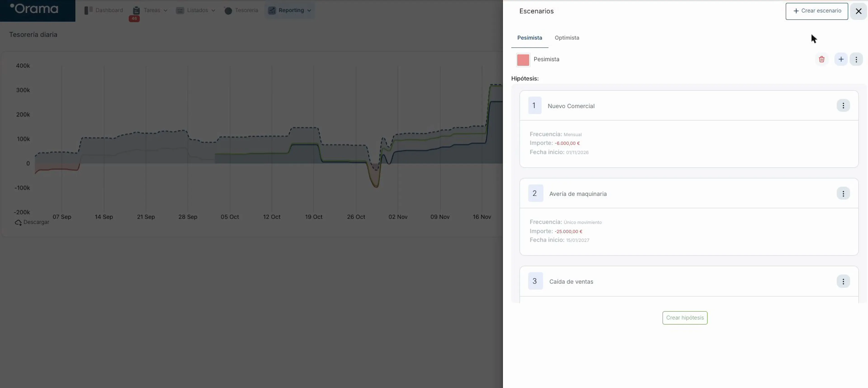Open options menu for Nuevo Comercial hypothesis
868x388 pixels.
click(x=843, y=106)
